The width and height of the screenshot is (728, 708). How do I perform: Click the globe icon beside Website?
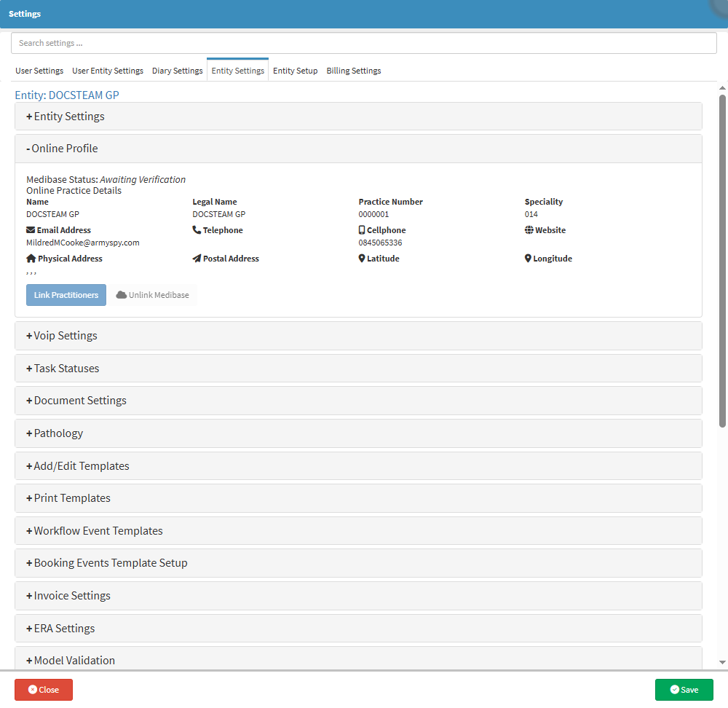pos(529,230)
